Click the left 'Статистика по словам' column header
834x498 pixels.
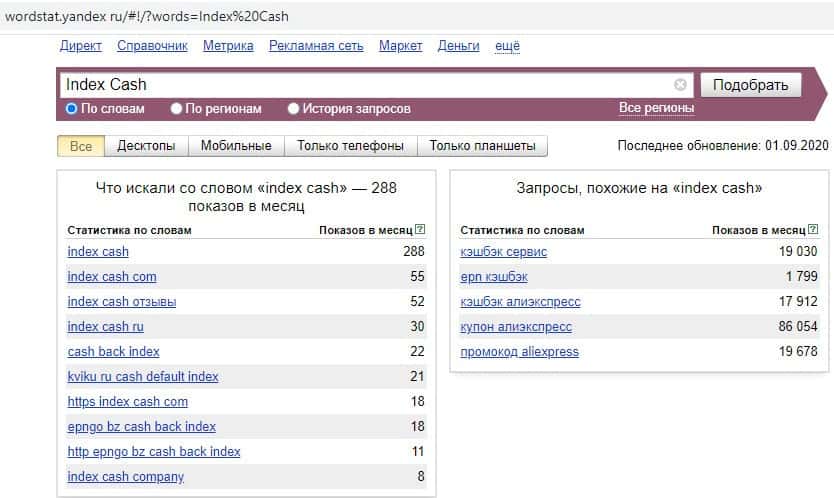pos(129,230)
